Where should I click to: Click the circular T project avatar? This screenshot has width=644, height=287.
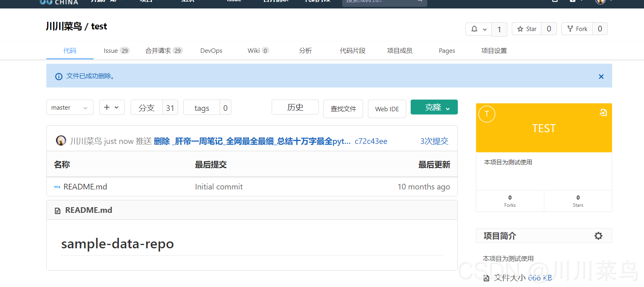coord(487,114)
